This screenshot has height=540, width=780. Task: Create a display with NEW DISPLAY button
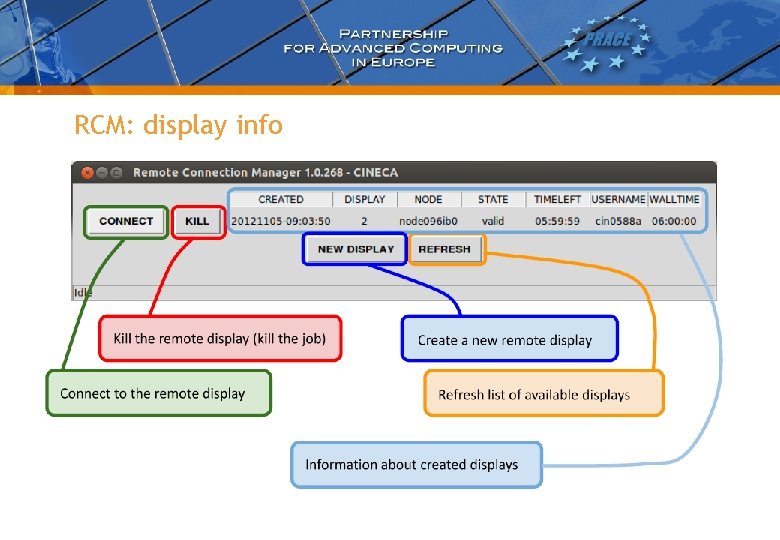[356, 249]
